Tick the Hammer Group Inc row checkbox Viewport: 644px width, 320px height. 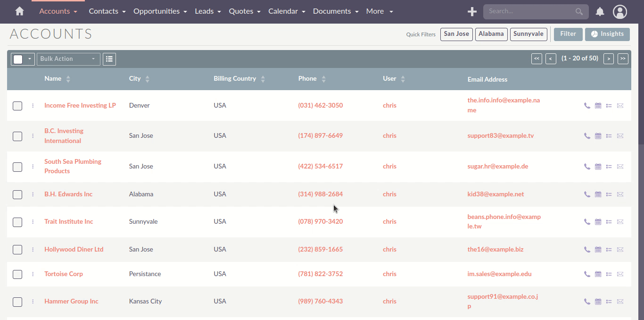pyautogui.click(x=17, y=302)
